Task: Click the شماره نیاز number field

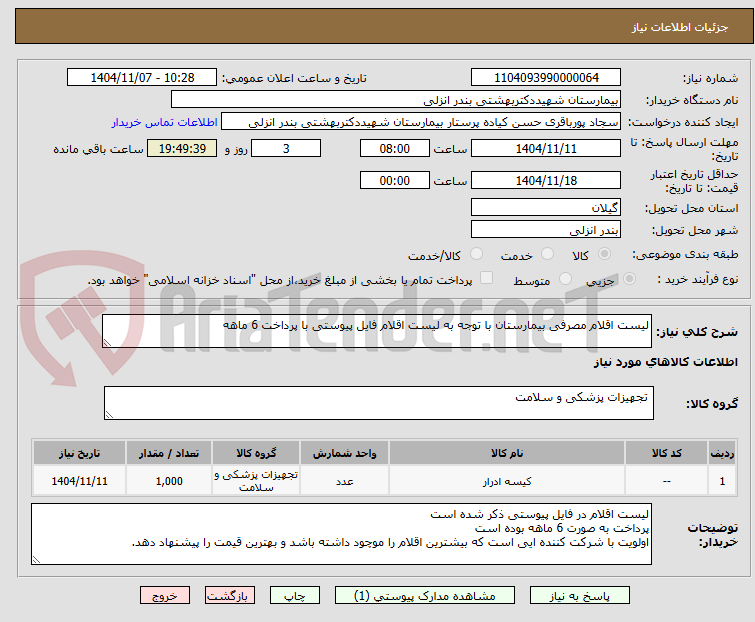Action: click(x=546, y=78)
